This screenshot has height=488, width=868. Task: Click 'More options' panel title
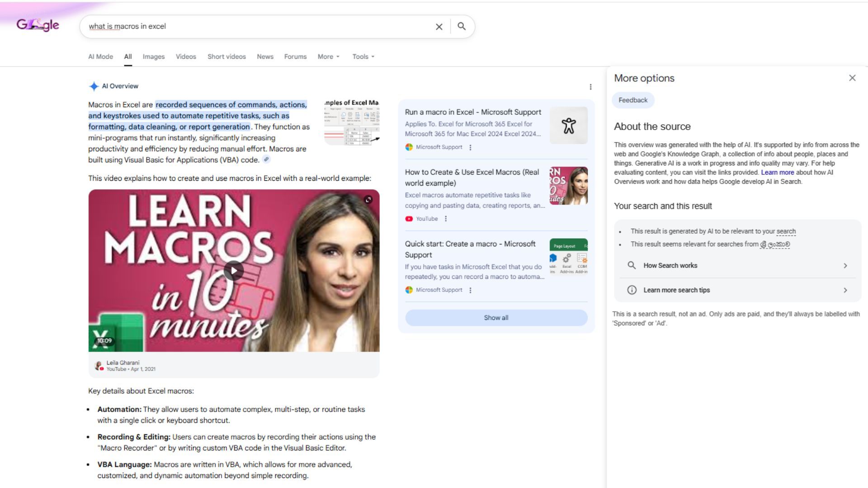click(x=644, y=78)
